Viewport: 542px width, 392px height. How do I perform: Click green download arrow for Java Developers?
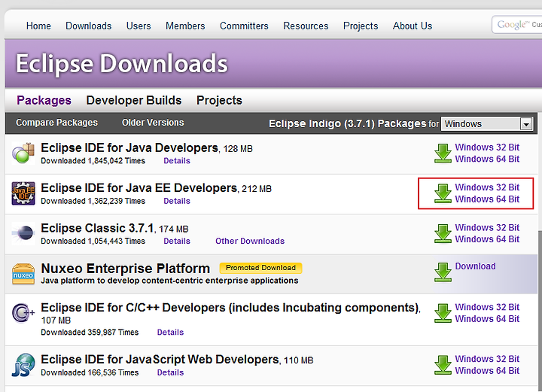pos(443,153)
